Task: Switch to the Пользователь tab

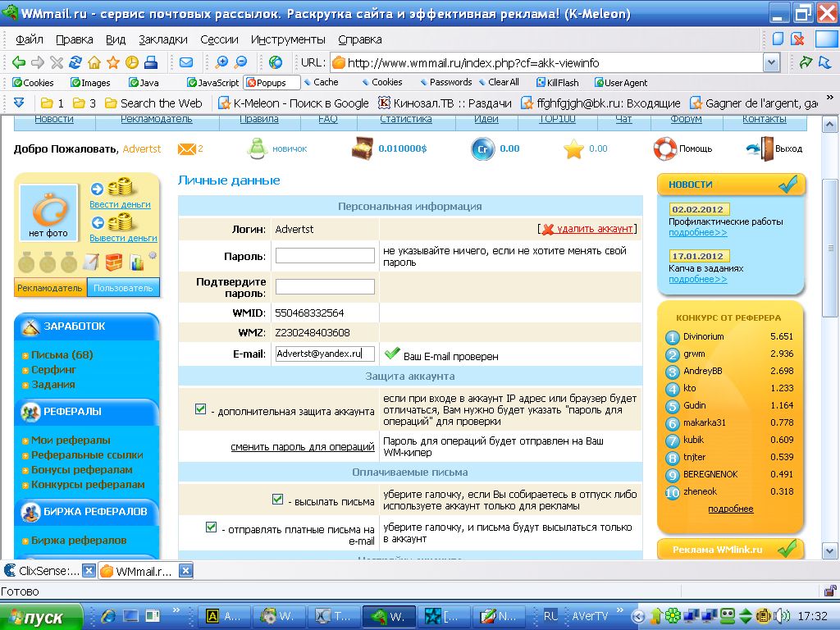Action: 123,288
